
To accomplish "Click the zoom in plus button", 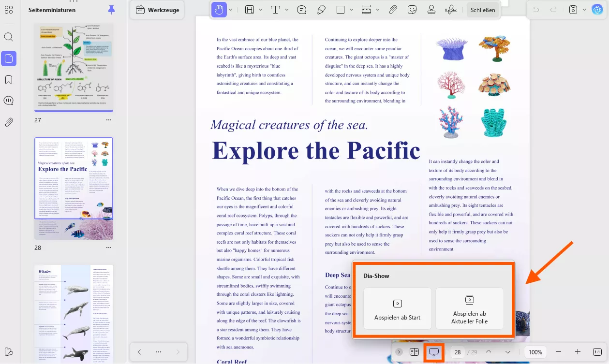I will [x=578, y=352].
